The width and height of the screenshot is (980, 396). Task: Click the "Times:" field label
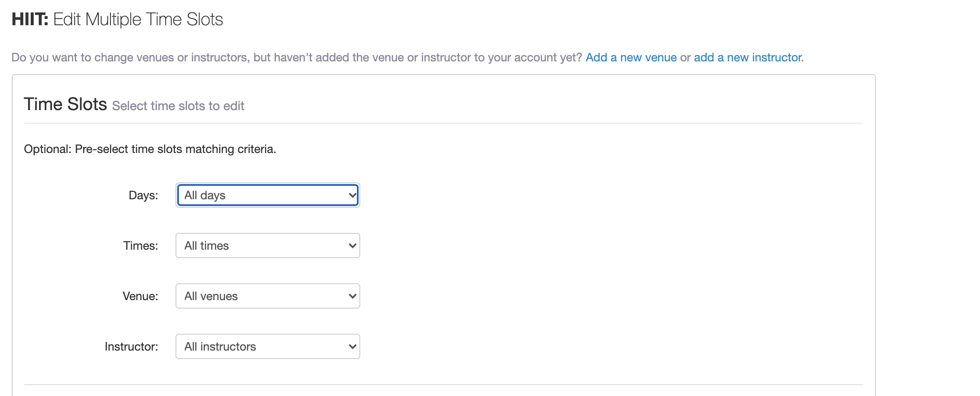pyautogui.click(x=141, y=246)
